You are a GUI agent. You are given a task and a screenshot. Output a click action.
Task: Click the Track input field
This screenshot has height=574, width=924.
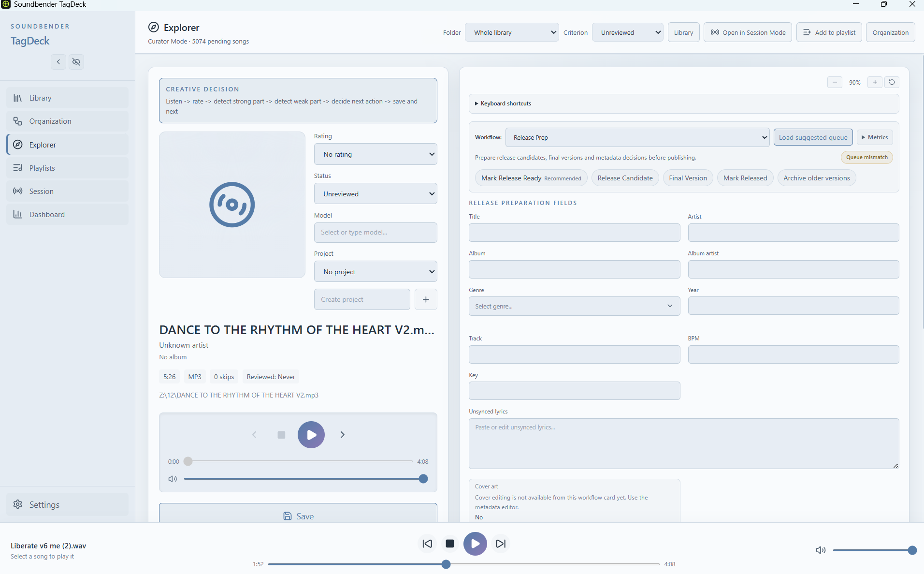[x=574, y=354]
